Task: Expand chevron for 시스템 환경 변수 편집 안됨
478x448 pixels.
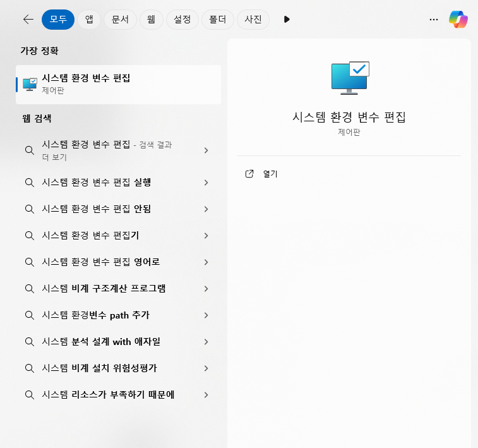Action: click(x=206, y=209)
